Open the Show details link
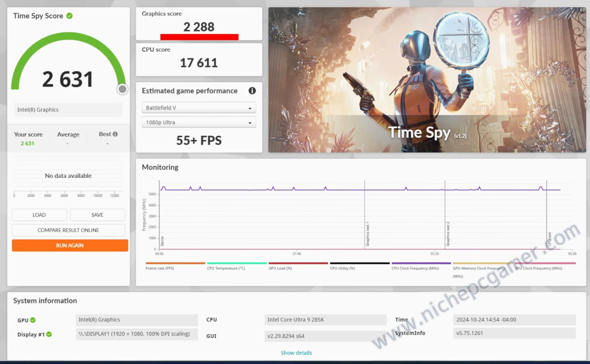 pyautogui.click(x=296, y=353)
